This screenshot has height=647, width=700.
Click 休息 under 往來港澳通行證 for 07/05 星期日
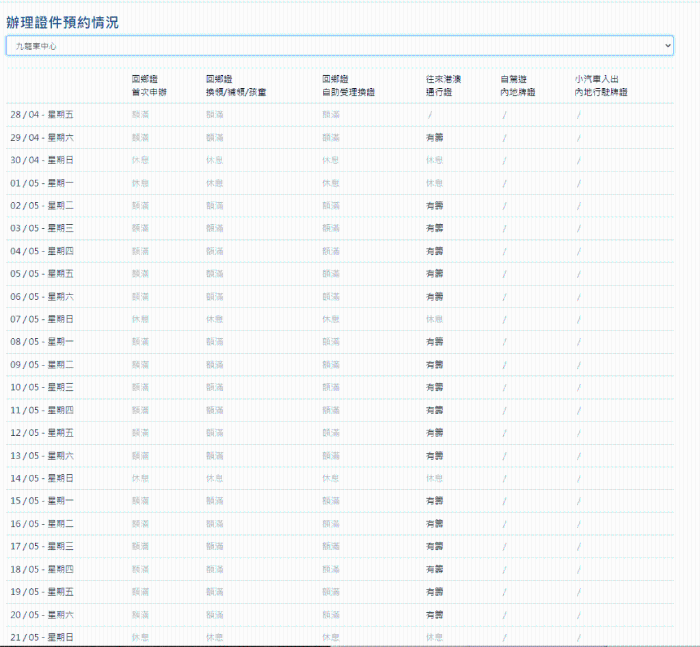point(434,319)
